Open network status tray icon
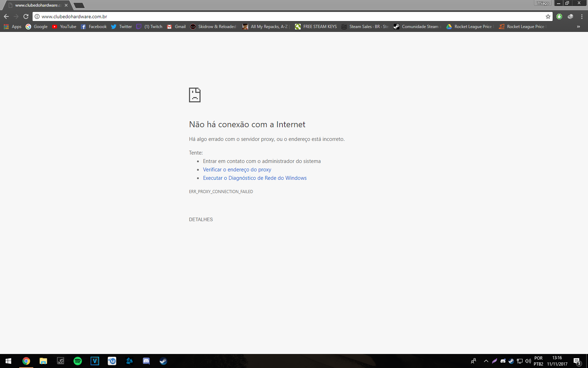 [x=520, y=361]
